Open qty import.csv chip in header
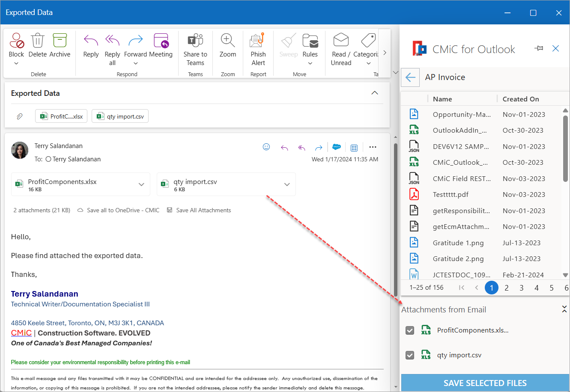Viewport: 570px width, 392px height. 120,116
